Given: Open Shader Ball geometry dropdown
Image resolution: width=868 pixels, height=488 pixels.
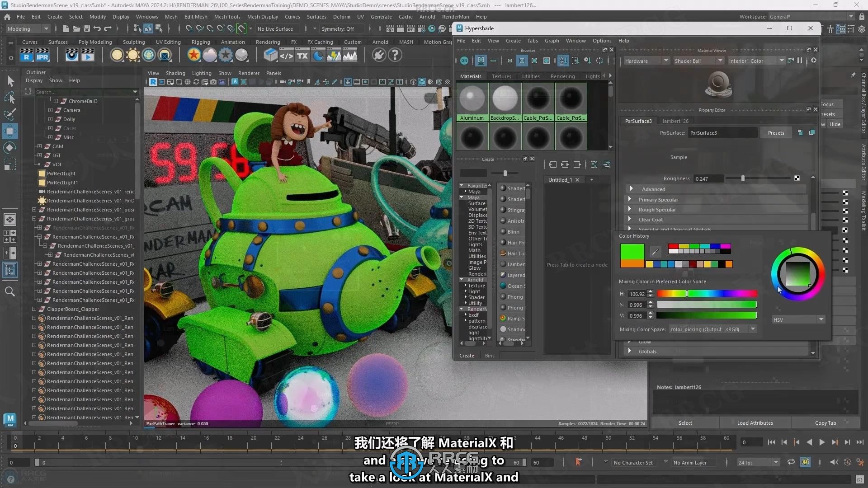Looking at the screenshot, I should pos(698,61).
